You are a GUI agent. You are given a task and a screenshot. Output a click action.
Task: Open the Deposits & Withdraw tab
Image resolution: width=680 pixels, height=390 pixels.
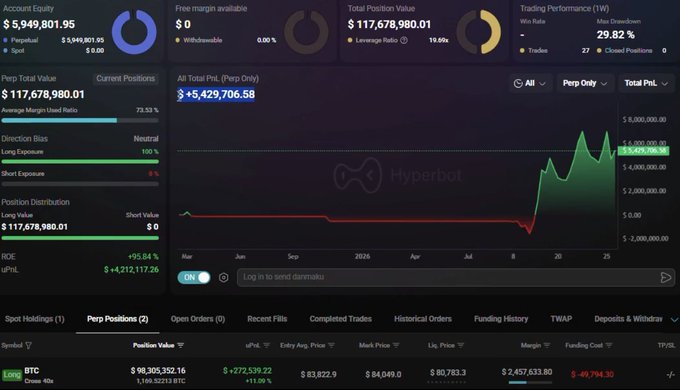pyautogui.click(x=628, y=319)
